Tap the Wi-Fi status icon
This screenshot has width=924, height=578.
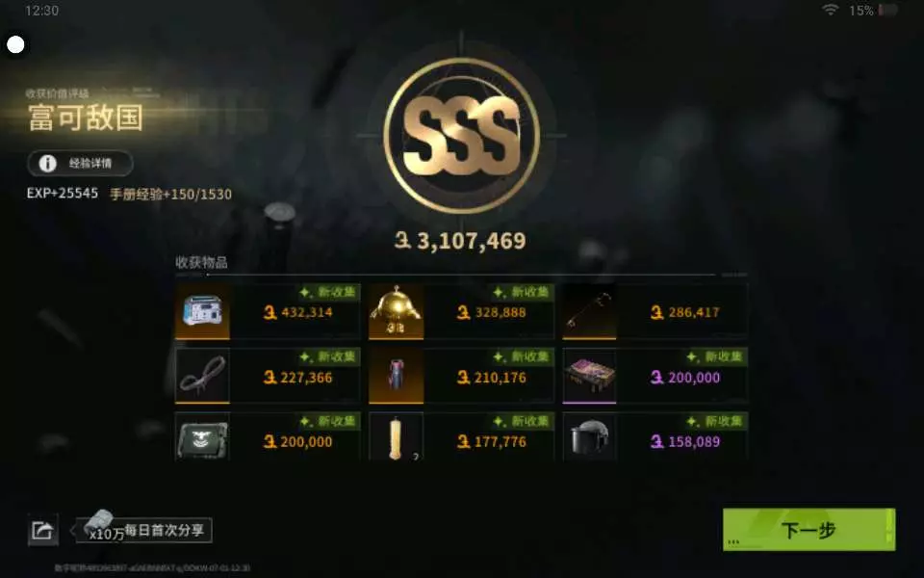pyautogui.click(x=831, y=10)
